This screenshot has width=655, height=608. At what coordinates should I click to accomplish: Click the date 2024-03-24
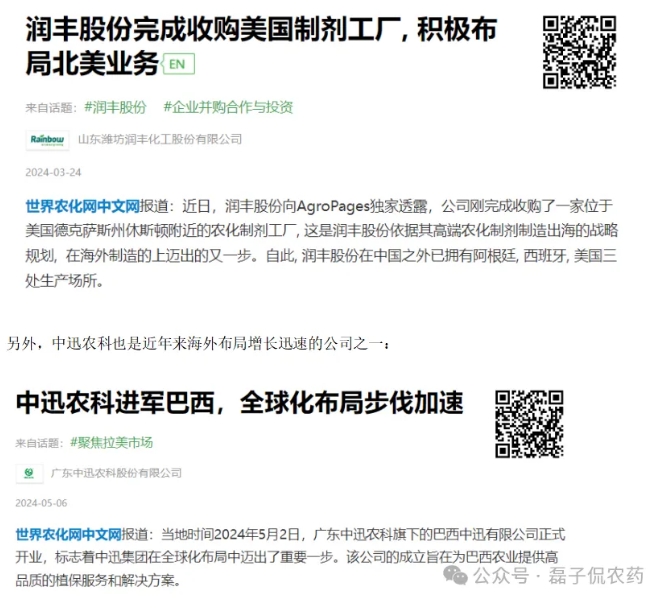[53, 173]
